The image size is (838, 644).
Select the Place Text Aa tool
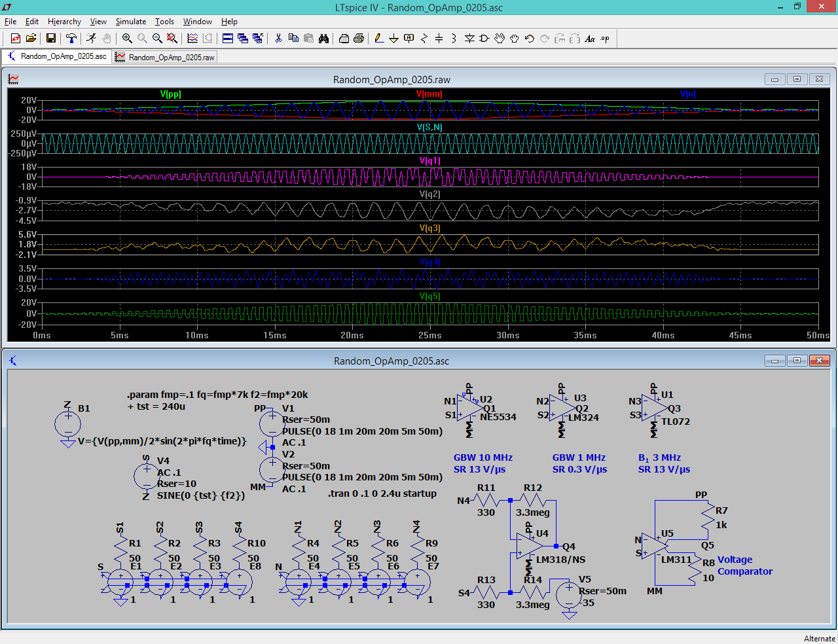pos(590,39)
